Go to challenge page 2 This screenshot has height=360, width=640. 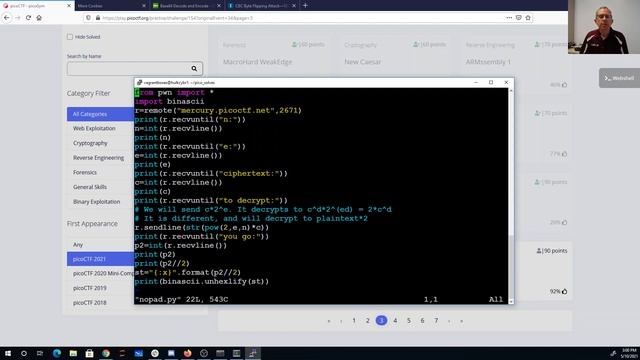coord(368,320)
